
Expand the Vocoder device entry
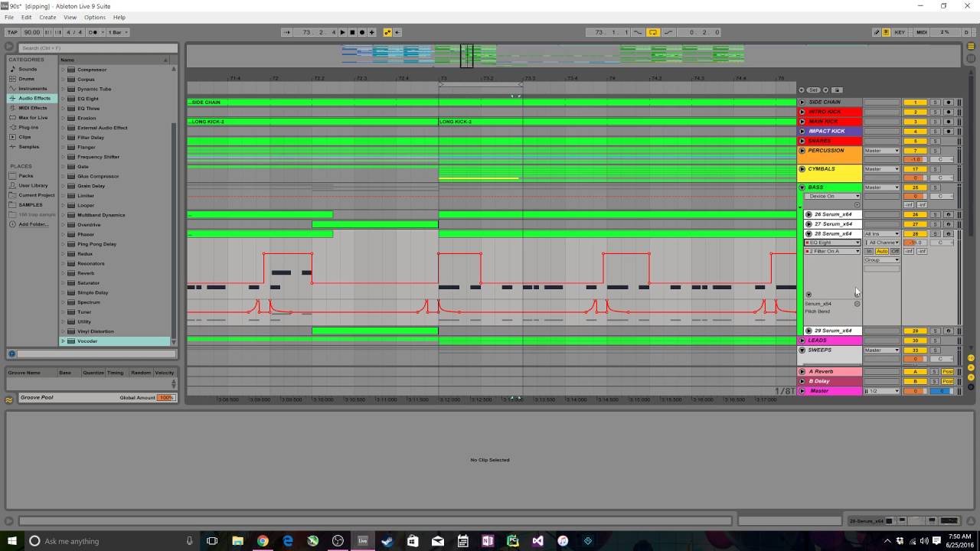[63, 341]
